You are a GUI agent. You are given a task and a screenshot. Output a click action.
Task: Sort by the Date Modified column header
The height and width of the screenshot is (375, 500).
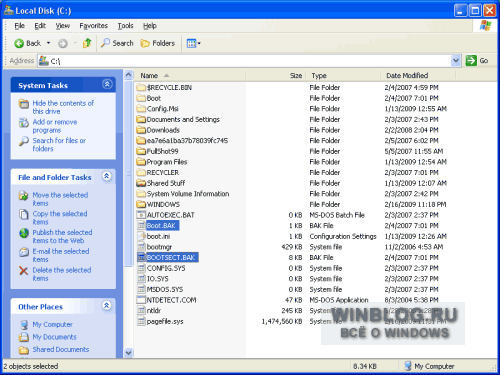pos(418,76)
